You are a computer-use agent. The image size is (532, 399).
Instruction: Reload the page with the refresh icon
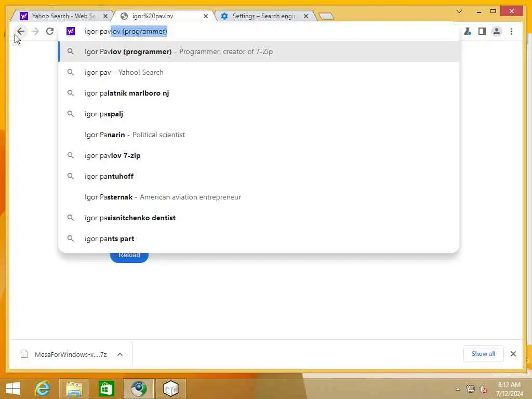[50, 31]
